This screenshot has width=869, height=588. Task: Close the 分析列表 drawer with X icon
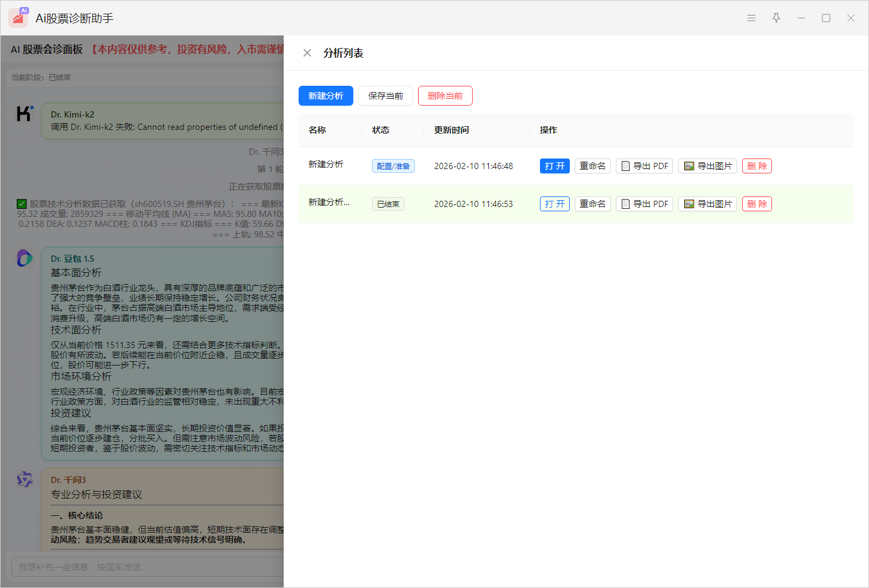(307, 53)
